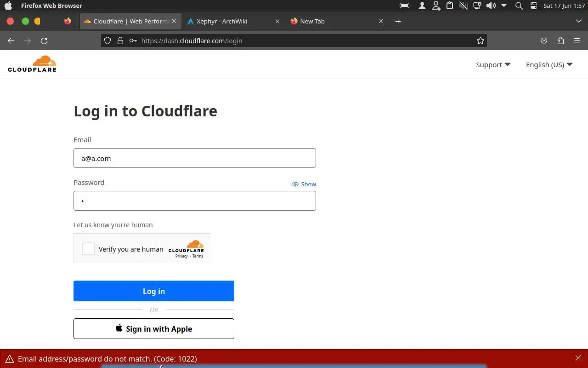Click the user silhouette icon in menu bar
The width and height of the screenshot is (588, 368).
click(422, 6)
